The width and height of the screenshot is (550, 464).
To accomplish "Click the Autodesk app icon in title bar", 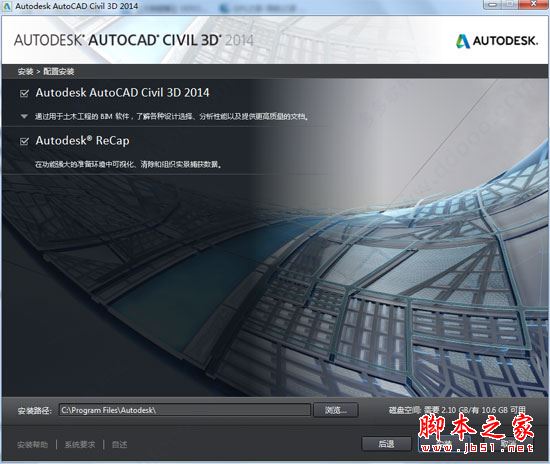I will tap(7, 6).
